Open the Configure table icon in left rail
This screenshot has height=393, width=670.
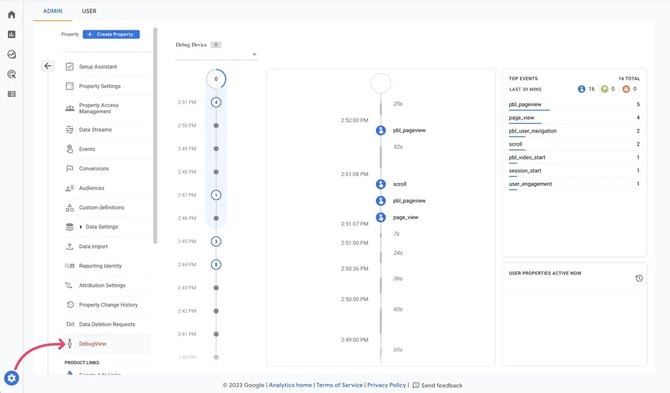pos(12,94)
